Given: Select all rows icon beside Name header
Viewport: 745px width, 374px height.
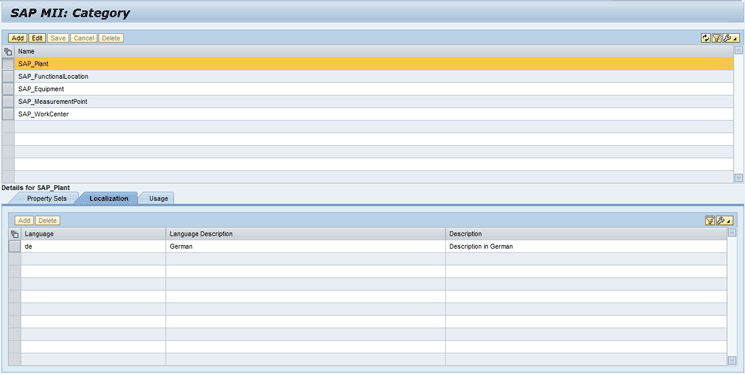Looking at the screenshot, I should pos(8,51).
